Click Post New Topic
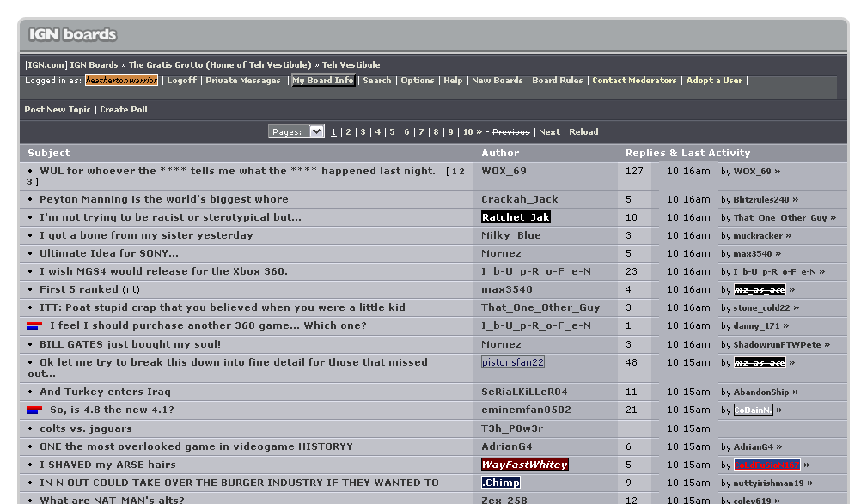Viewport: 867px width, 504px height. click(58, 109)
